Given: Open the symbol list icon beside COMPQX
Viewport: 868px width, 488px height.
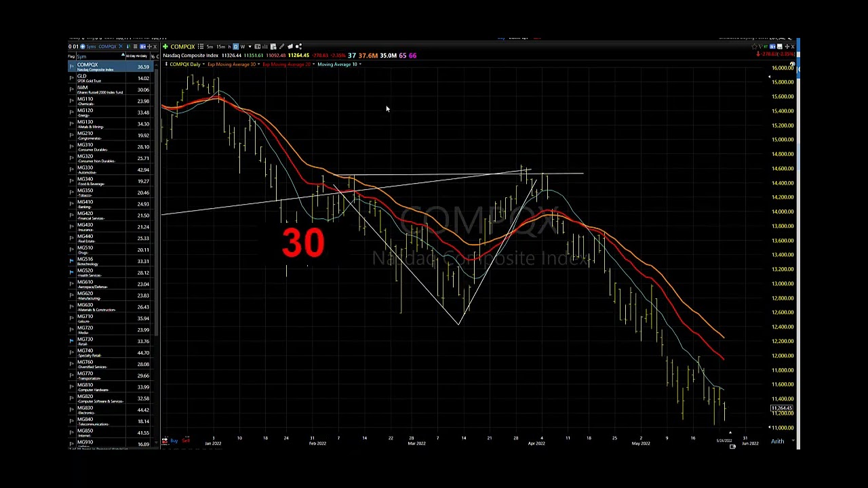Looking at the screenshot, I should tap(201, 46).
